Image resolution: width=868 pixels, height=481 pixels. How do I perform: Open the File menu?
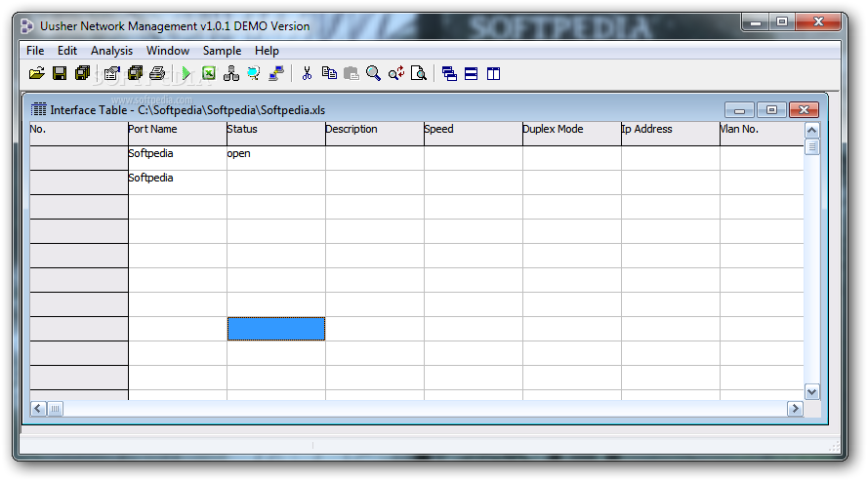[x=35, y=51]
